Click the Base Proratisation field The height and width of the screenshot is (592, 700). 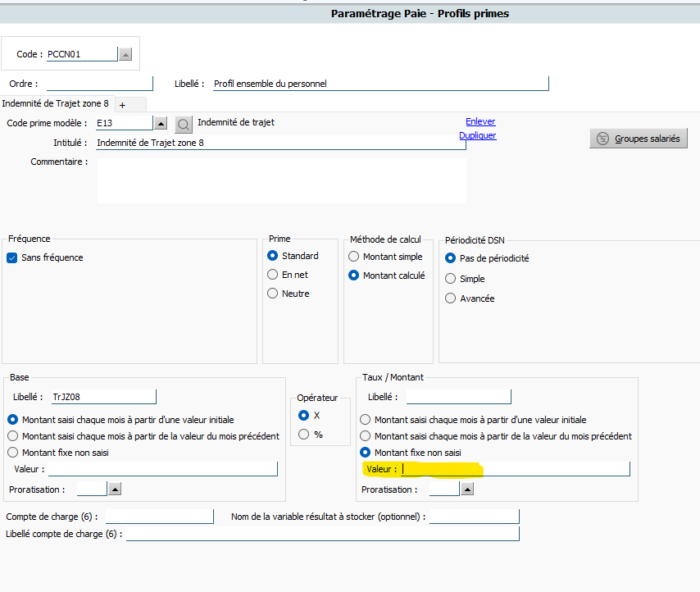point(92,490)
